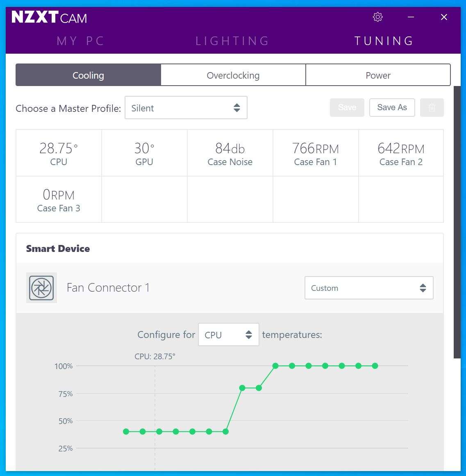This screenshot has height=476, width=466.
Task: Click the delete profile trash icon
Action: click(x=432, y=108)
